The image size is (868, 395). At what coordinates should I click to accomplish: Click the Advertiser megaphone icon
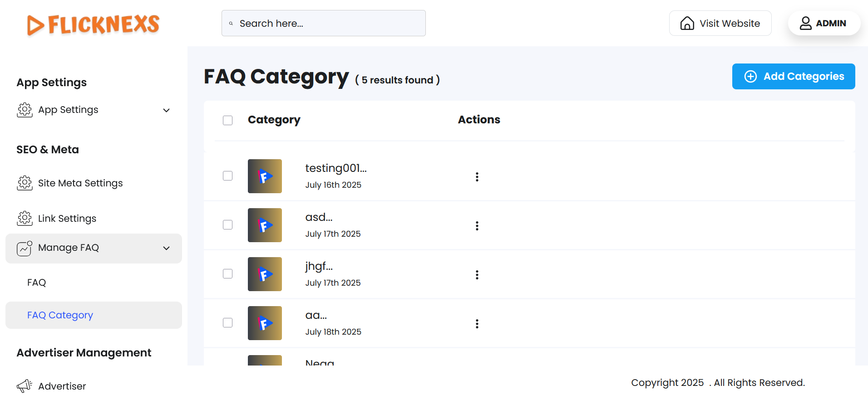[x=25, y=386]
